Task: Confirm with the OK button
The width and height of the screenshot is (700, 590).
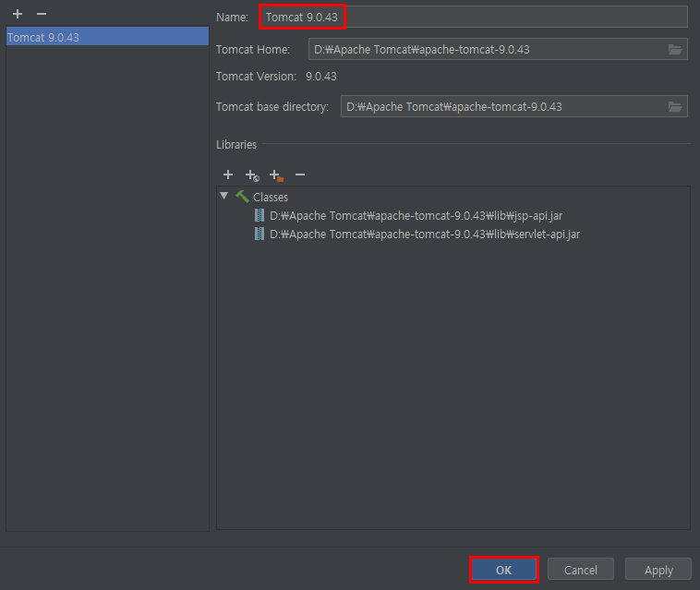Action: [x=504, y=570]
